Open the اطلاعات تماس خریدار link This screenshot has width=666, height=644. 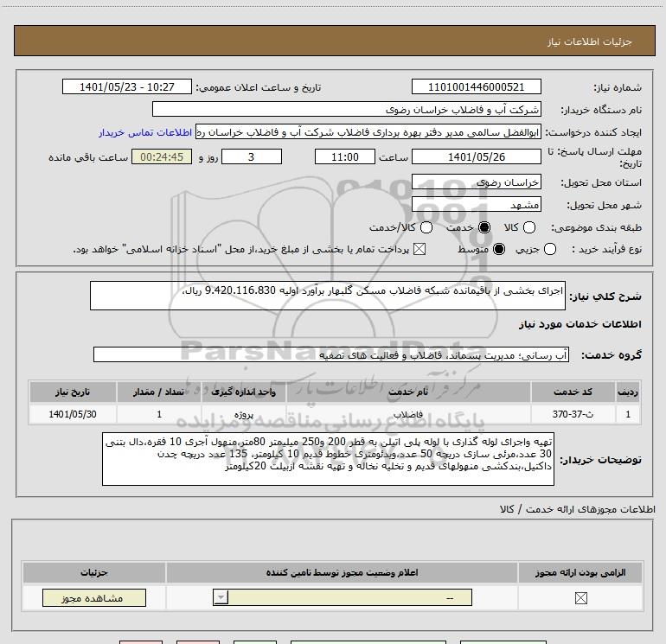(x=145, y=132)
